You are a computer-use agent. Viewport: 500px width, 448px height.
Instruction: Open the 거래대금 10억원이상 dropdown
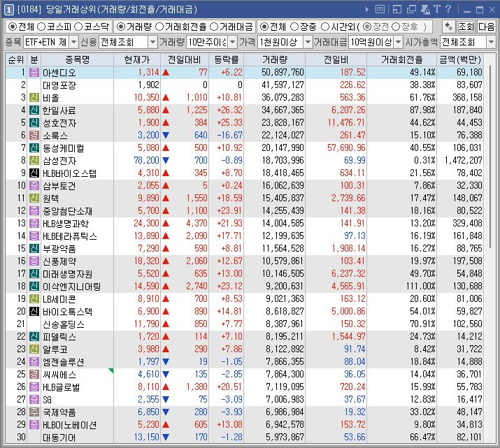pyautogui.click(x=398, y=42)
